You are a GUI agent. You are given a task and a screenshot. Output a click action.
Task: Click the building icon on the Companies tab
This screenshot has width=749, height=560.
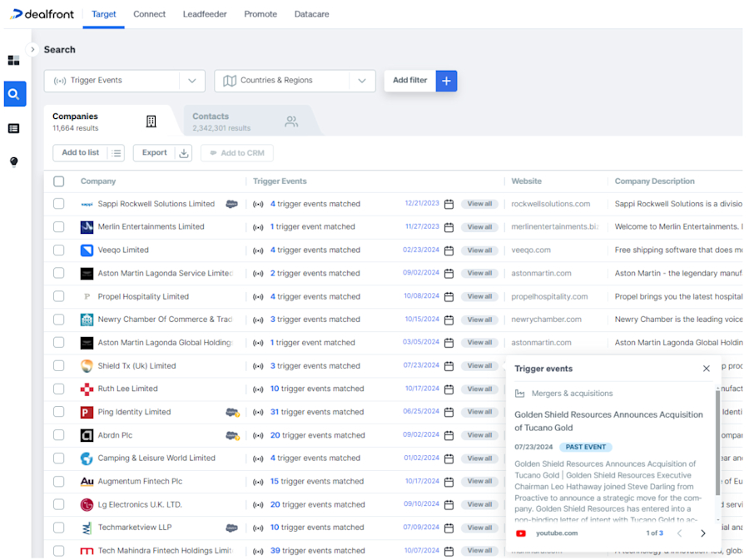coord(151,121)
